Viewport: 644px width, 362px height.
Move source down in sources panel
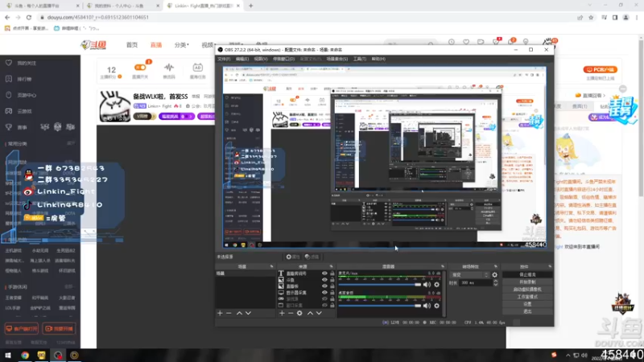319,313
